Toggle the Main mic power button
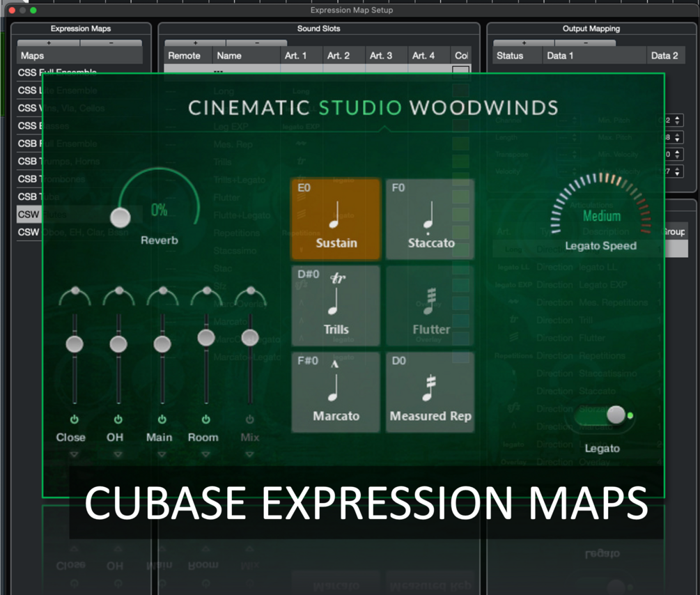 (162, 419)
